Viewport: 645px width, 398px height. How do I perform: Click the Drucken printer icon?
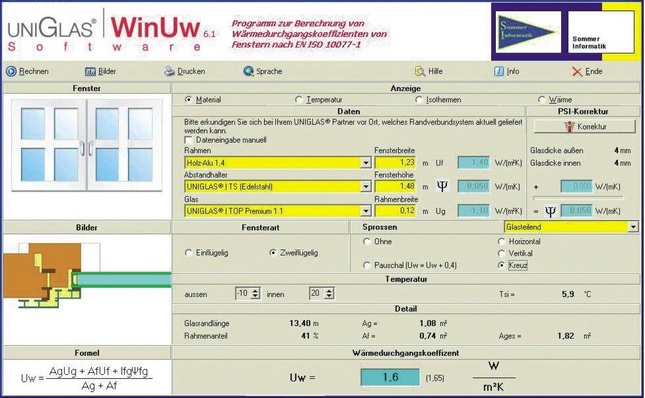point(170,71)
